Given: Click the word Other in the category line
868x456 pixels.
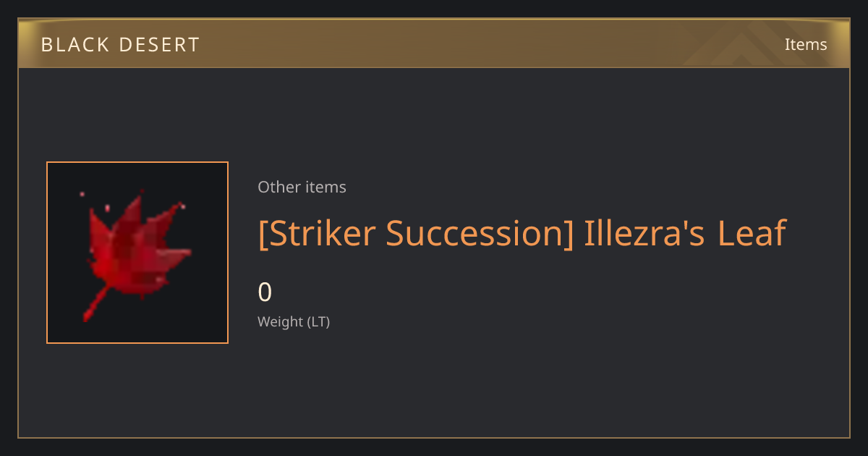Looking at the screenshot, I should click(x=277, y=187).
